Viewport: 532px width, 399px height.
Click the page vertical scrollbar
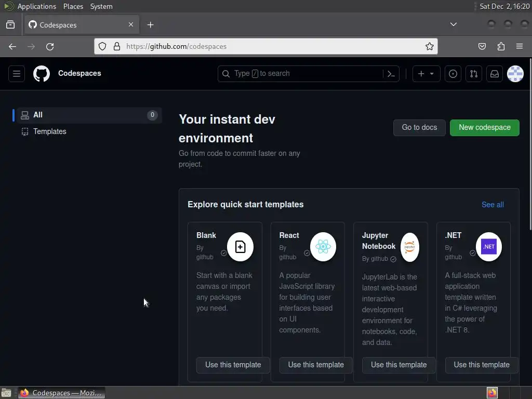[530, 144]
